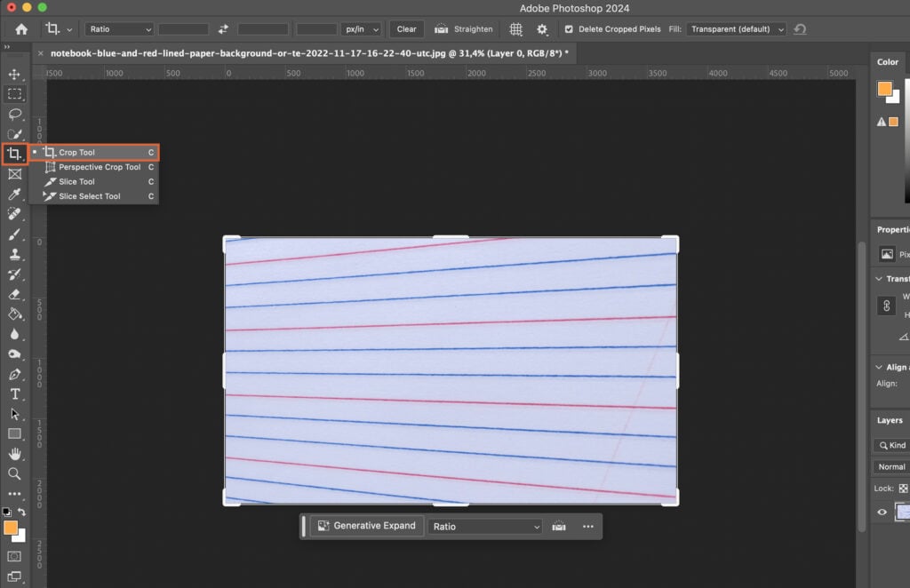The height and width of the screenshot is (588, 910).
Task: Open the Ratio dropdown in options bar
Action: [118, 28]
